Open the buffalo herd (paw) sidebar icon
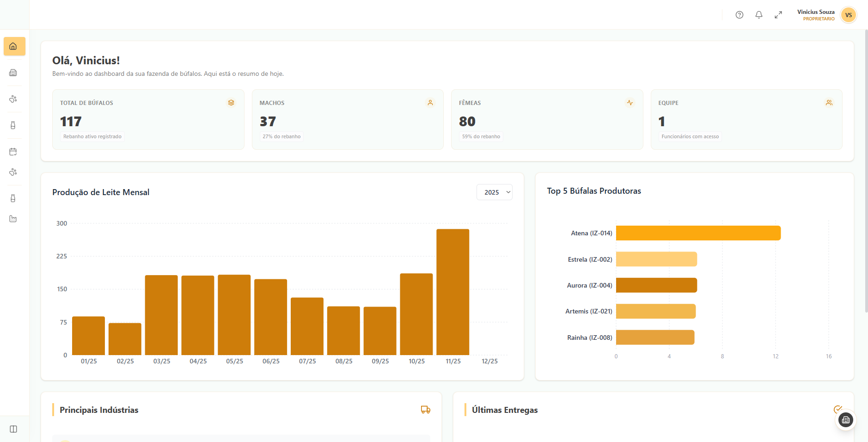Screen dimensions: 868x442 point(13,99)
